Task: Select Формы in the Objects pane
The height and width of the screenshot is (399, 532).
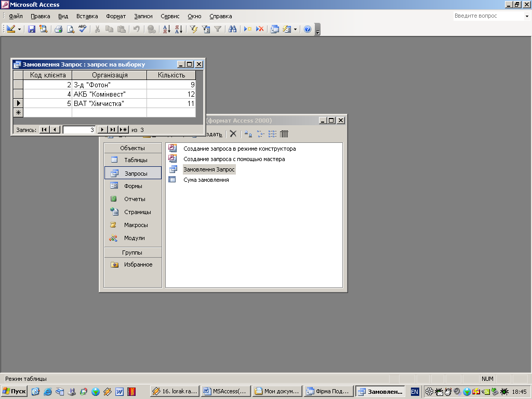Action: [132, 186]
